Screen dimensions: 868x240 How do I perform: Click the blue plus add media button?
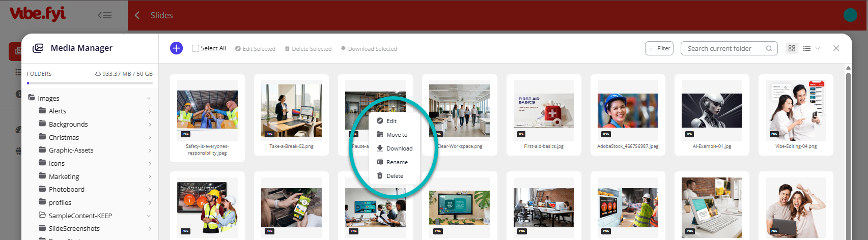tap(176, 48)
